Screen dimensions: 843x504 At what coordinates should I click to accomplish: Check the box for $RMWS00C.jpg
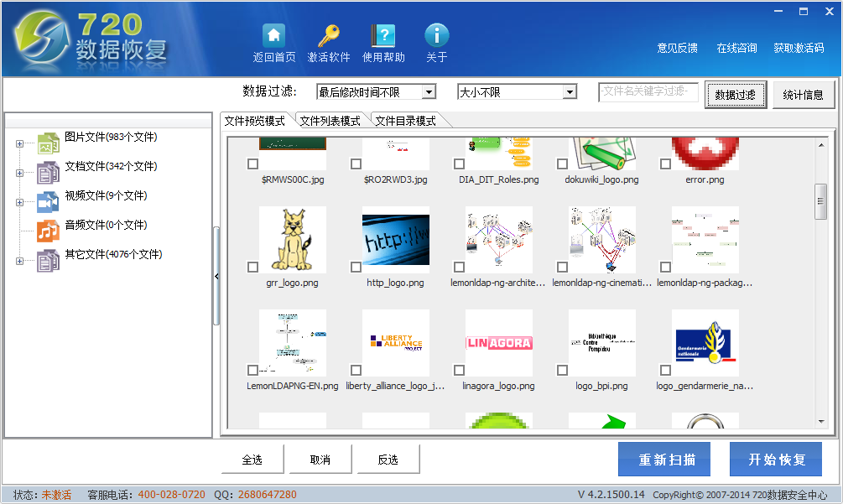(x=252, y=164)
